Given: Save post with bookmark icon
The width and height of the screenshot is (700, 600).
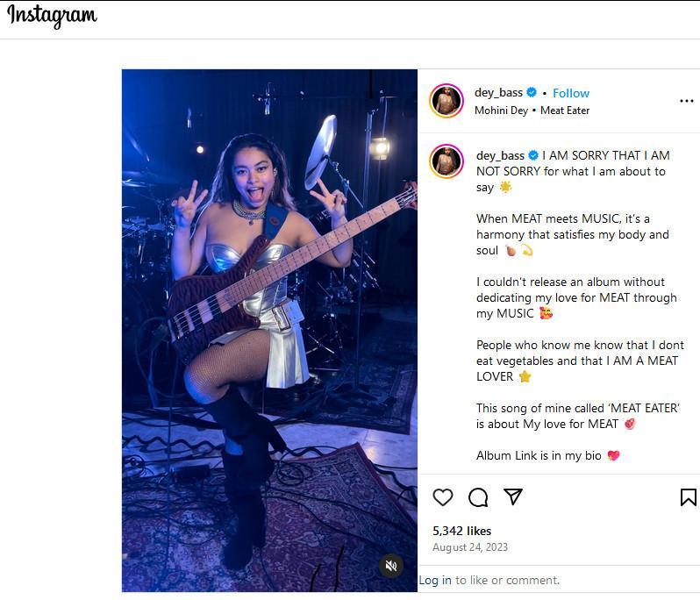Looking at the screenshot, I should tap(688, 496).
